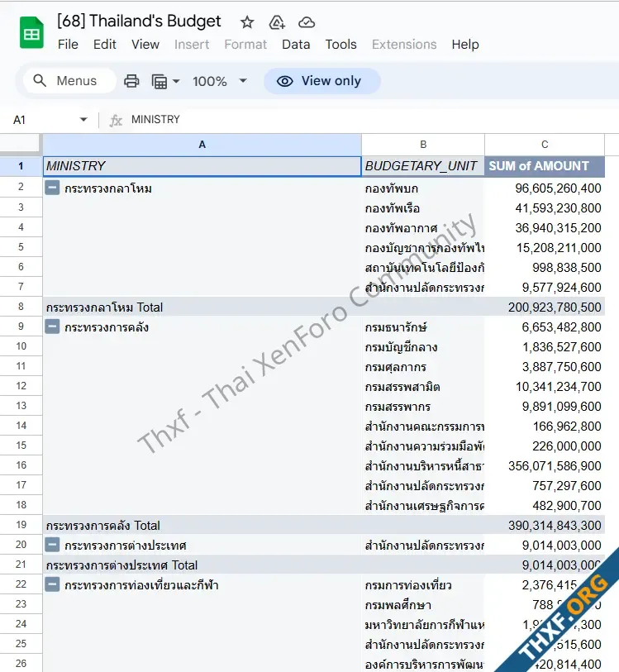
Task: Click the select-all corner box
Action: click(21, 144)
